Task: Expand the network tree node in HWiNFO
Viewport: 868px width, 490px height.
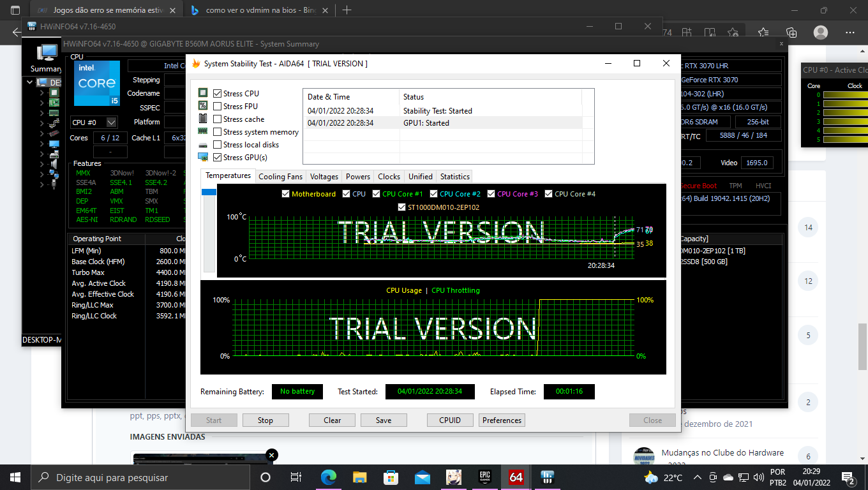Action: pos(42,174)
